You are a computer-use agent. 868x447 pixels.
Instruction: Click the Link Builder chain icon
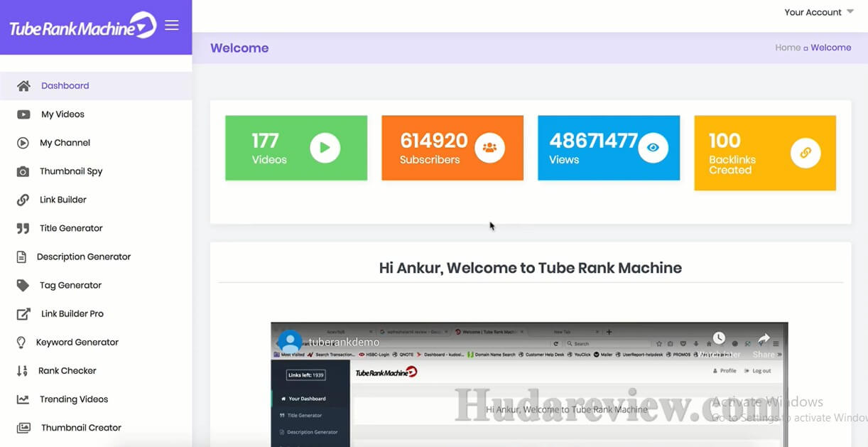point(23,200)
